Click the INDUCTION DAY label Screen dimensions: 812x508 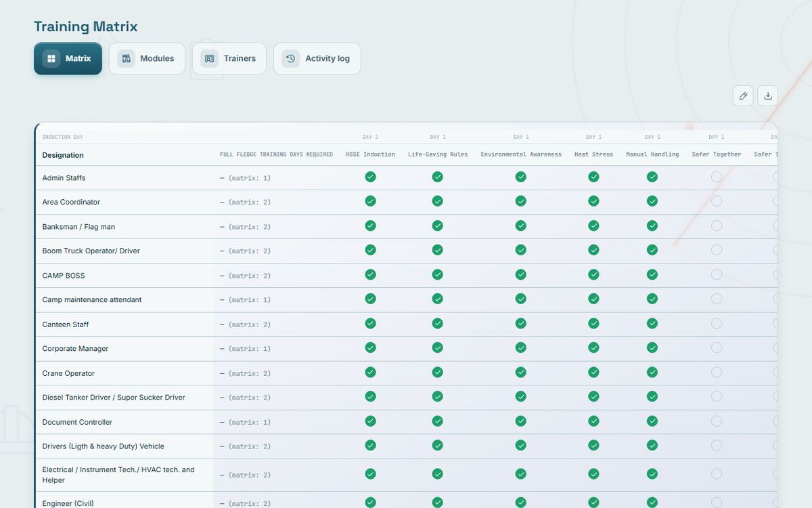[62, 137]
